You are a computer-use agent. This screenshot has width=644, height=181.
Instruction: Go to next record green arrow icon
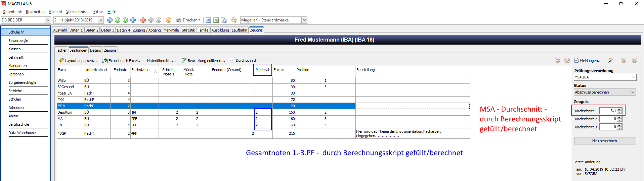pyautogui.click(x=125, y=20)
